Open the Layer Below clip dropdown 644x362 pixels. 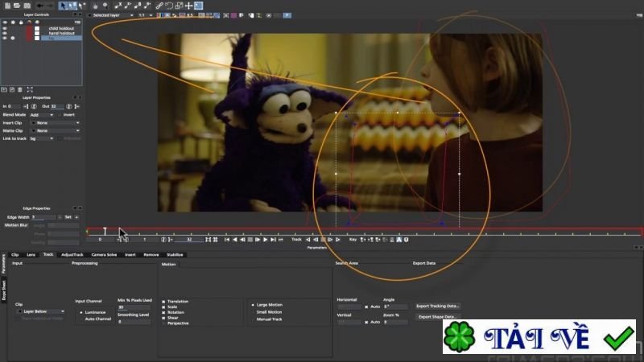point(41,311)
